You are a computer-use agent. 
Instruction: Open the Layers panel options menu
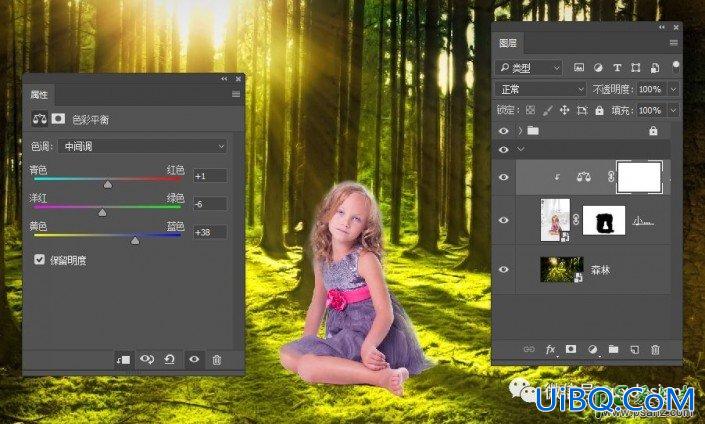click(x=674, y=43)
